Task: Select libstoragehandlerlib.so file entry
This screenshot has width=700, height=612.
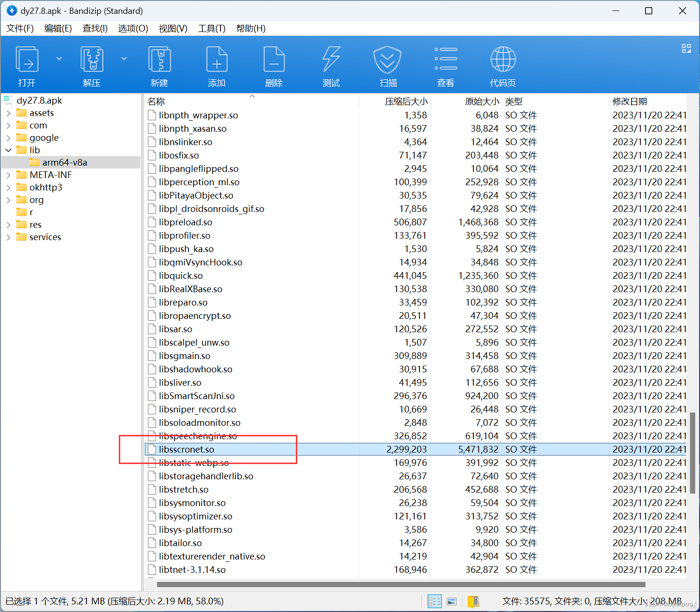Action: (x=206, y=476)
